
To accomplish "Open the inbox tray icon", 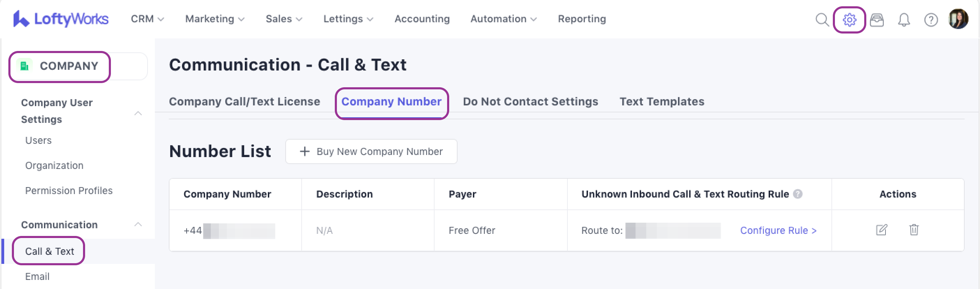I will click(876, 20).
